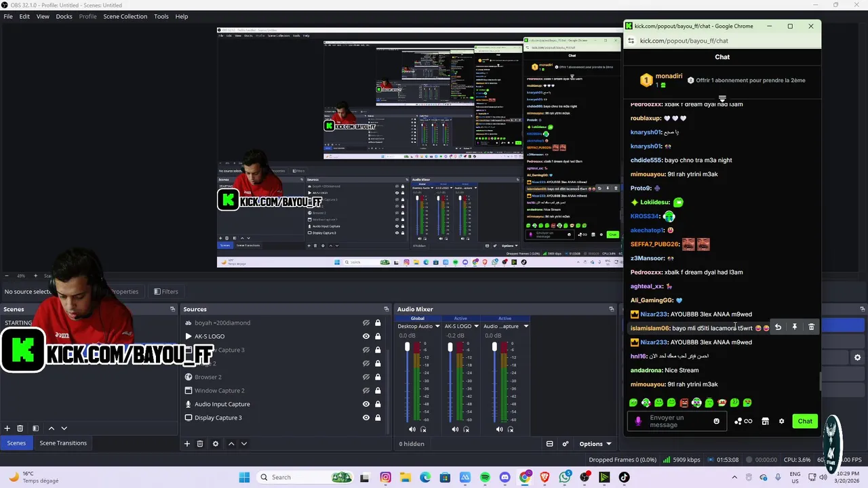Open AK-S LOGO mixer channel dropdown
This screenshot has width=868, height=488.
tap(477, 326)
